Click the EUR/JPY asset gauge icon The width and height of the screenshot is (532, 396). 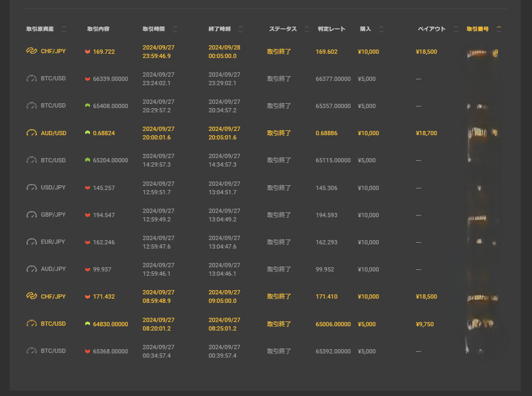(x=31, y=242)
